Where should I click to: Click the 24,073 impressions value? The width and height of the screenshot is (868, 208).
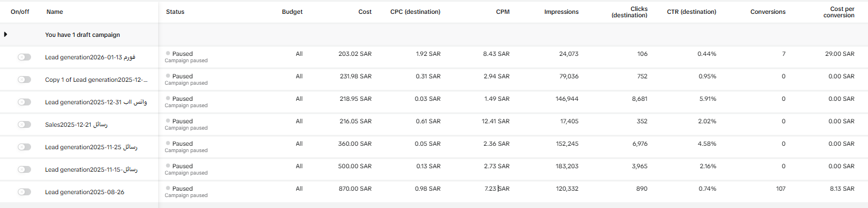coord(569,54)
